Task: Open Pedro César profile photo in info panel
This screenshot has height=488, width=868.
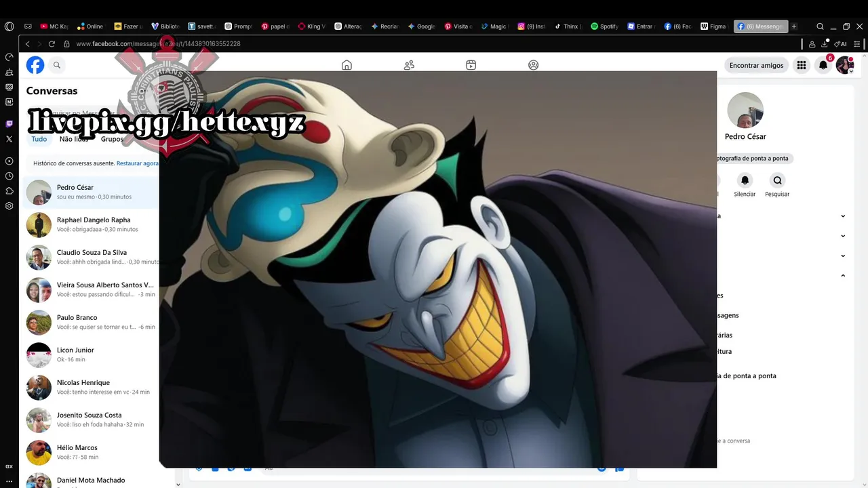Action: [745, 110]
